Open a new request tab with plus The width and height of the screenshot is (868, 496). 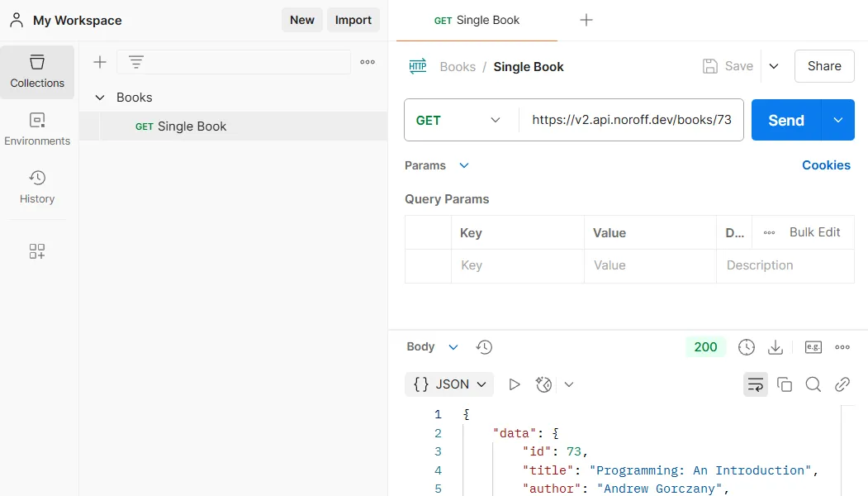coord(586,20)
